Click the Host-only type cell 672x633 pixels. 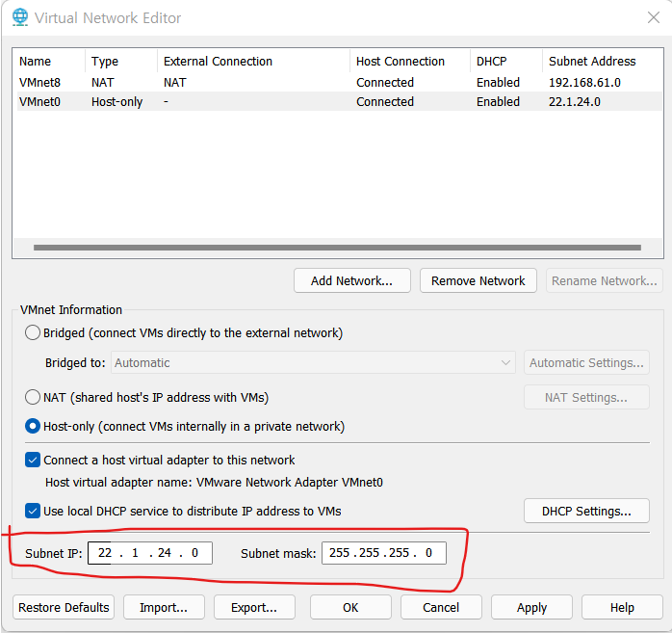(116, 102)
